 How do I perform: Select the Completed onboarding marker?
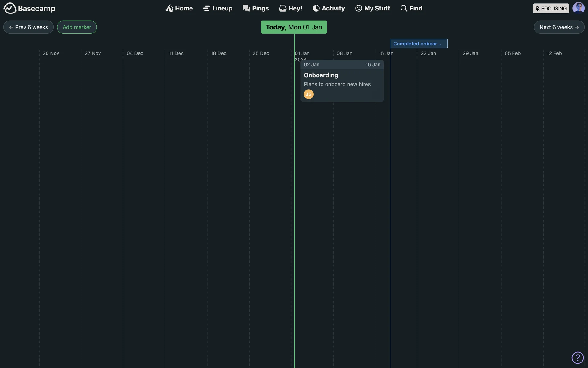pyautogui.click(x=418, y=44)
